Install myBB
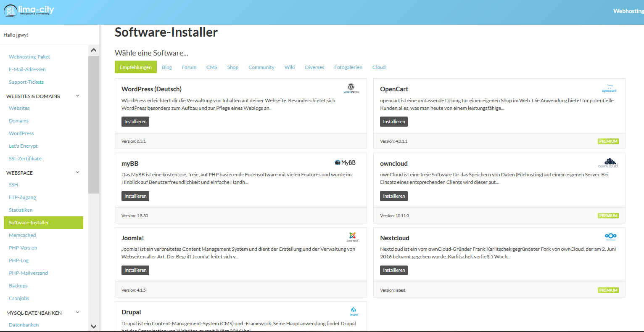This screenshot has height=332, width=644. [x=135, y=196]
